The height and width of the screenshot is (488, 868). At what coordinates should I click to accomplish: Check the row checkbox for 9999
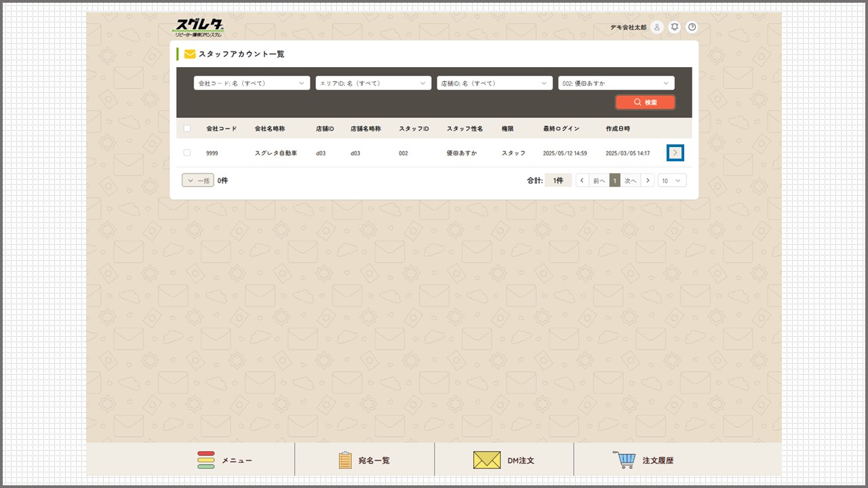187,153
